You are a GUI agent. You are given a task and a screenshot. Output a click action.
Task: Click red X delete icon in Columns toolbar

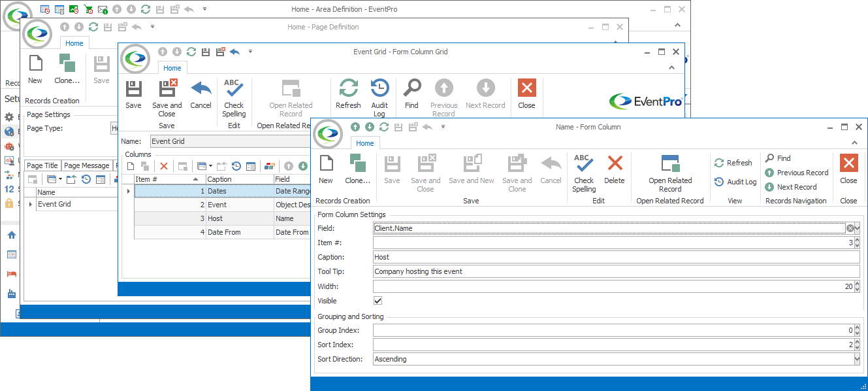pos(164,167)
